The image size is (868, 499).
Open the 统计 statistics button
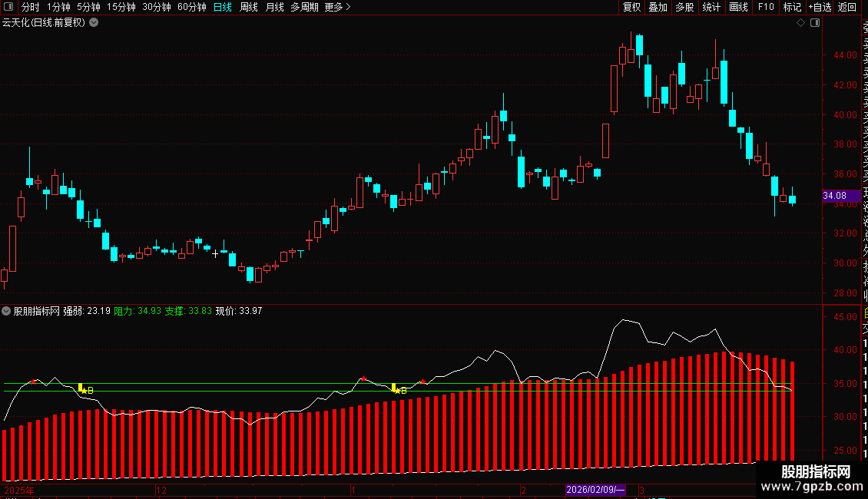click(x=711, y=7)
